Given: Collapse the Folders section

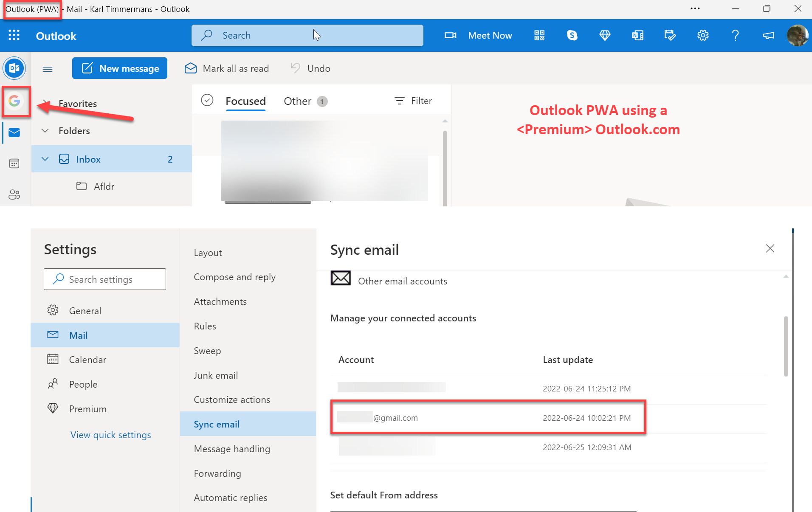Looking at the screenshot, I should 45,131.
